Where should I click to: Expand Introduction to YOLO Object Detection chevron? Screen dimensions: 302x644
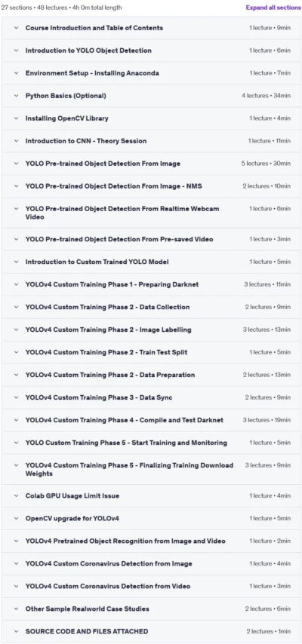click(x=16, y=51)
